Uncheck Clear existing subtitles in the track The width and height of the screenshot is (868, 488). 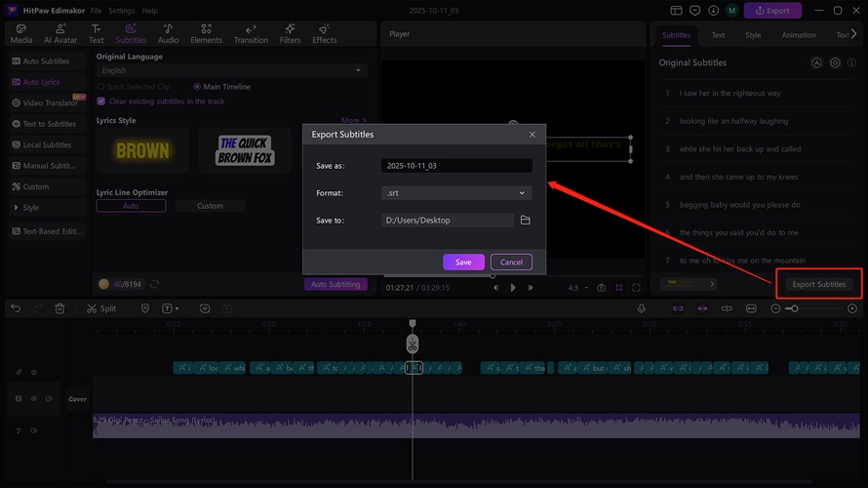pos(100,102)
